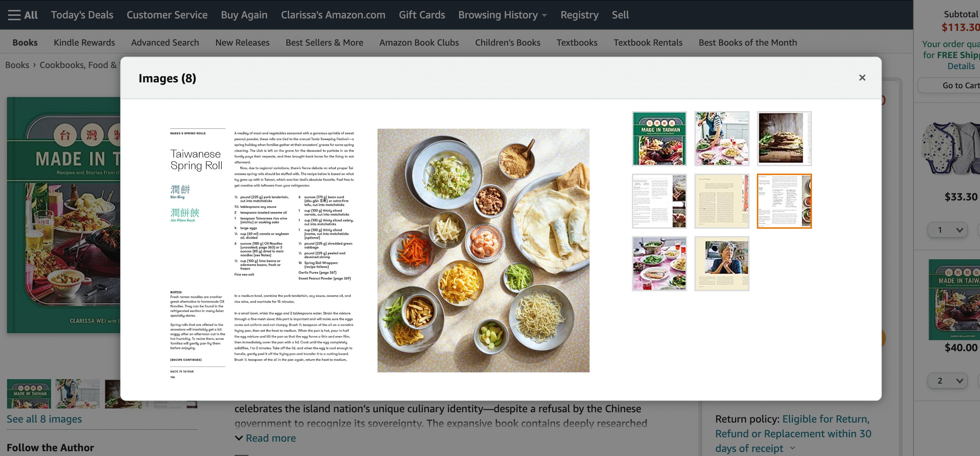
Task: Open the All hamburger menu
Action: click(23, 15)
